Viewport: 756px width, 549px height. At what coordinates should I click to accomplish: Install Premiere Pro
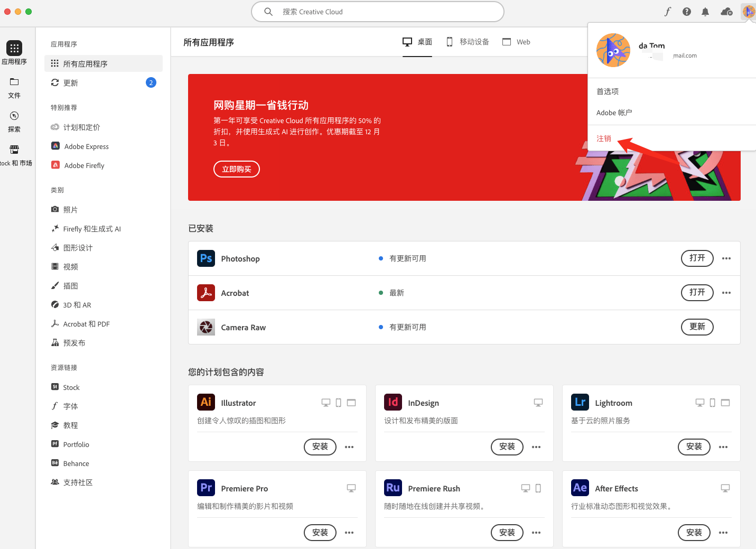click(x=320, y=533)
